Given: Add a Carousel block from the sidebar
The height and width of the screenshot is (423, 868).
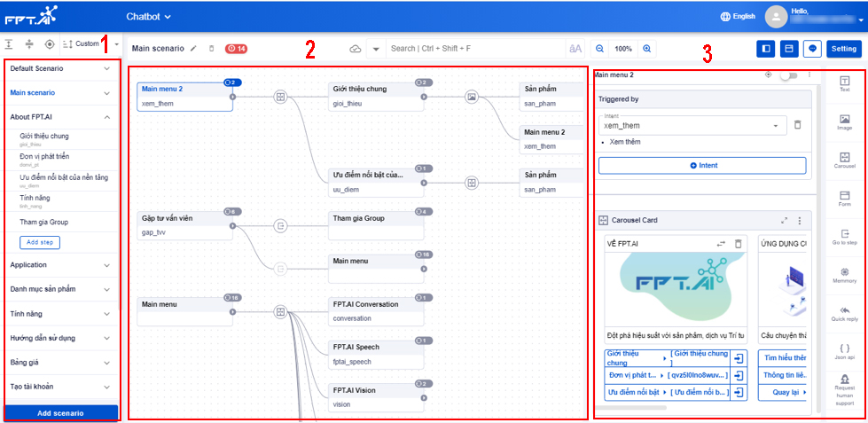Looking at the screenshot, I should pyautogui.click(x=844, y=161).
